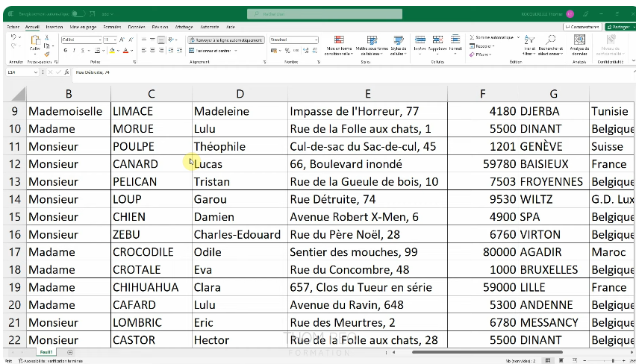
Task: Click the format painter brush icon
Action: pyautogui.click(x=47, y=54)
